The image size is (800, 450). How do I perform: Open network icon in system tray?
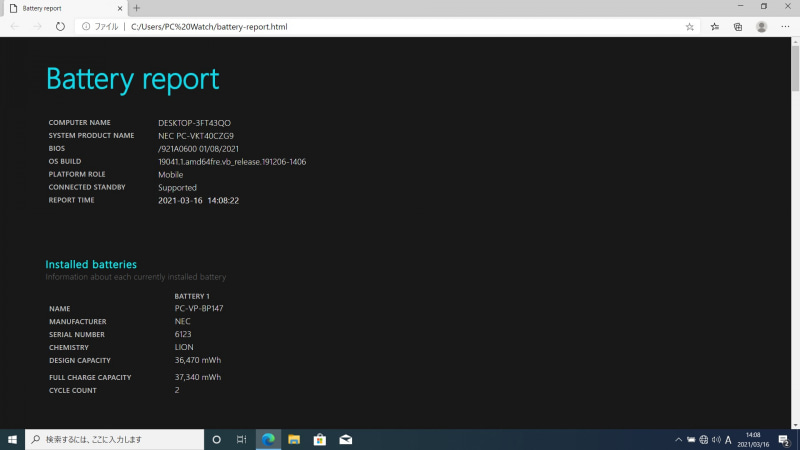tap(704, 439)
